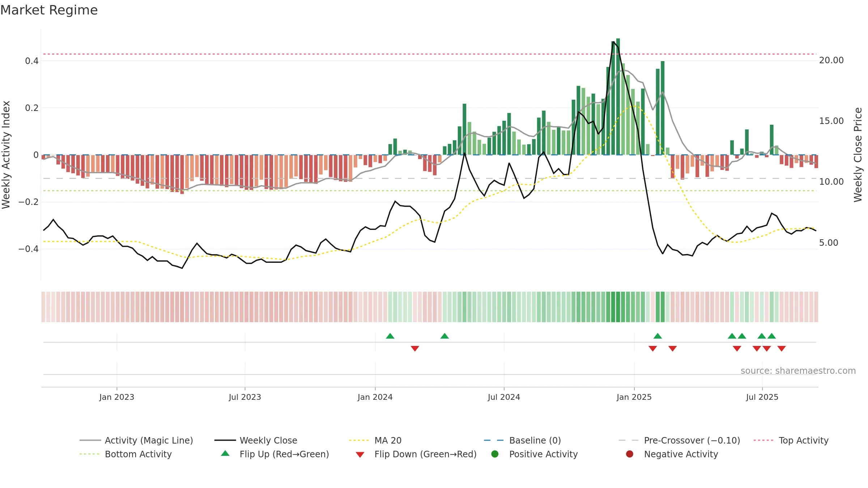Open the source: sharemaestro.com credit
Viewport: 868px width, 488px height.
[x=798, y=371]
